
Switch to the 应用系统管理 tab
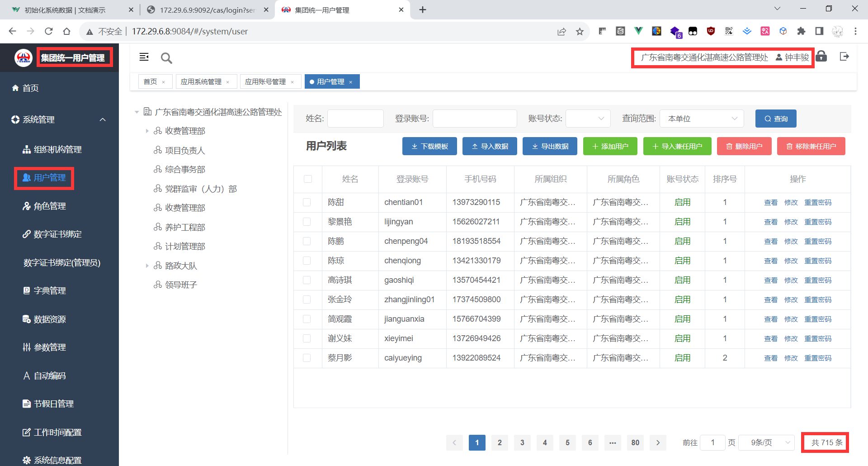(201, 82)
